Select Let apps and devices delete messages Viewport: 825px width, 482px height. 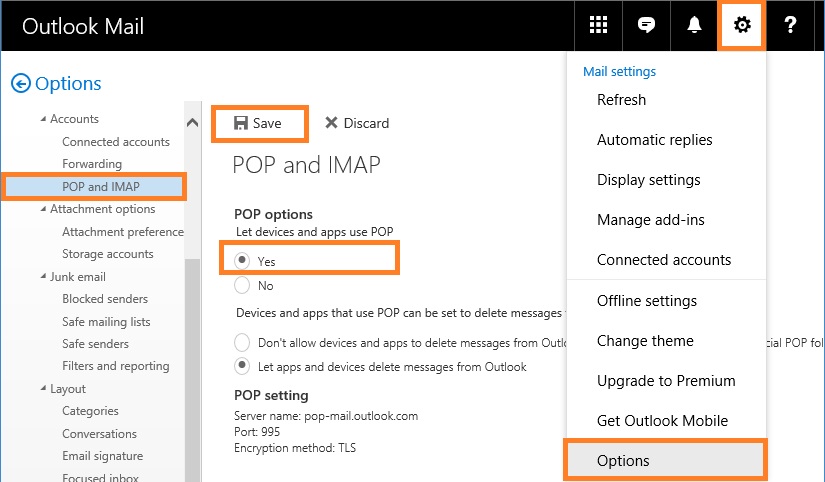242,366
